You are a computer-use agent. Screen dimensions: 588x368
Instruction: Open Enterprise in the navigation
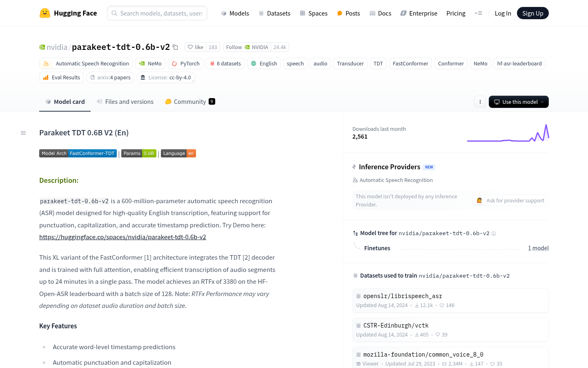[x=419, y=13]
